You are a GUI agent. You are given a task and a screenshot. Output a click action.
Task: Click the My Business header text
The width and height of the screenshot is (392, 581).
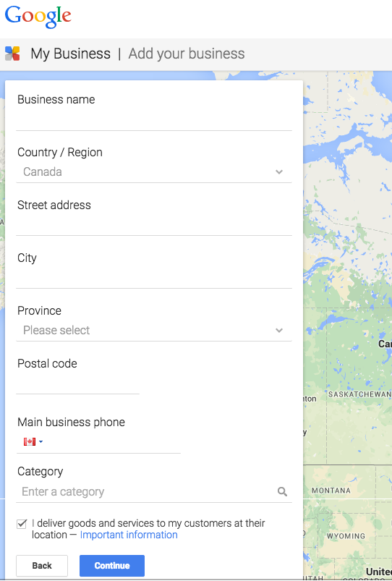(70, 54)
